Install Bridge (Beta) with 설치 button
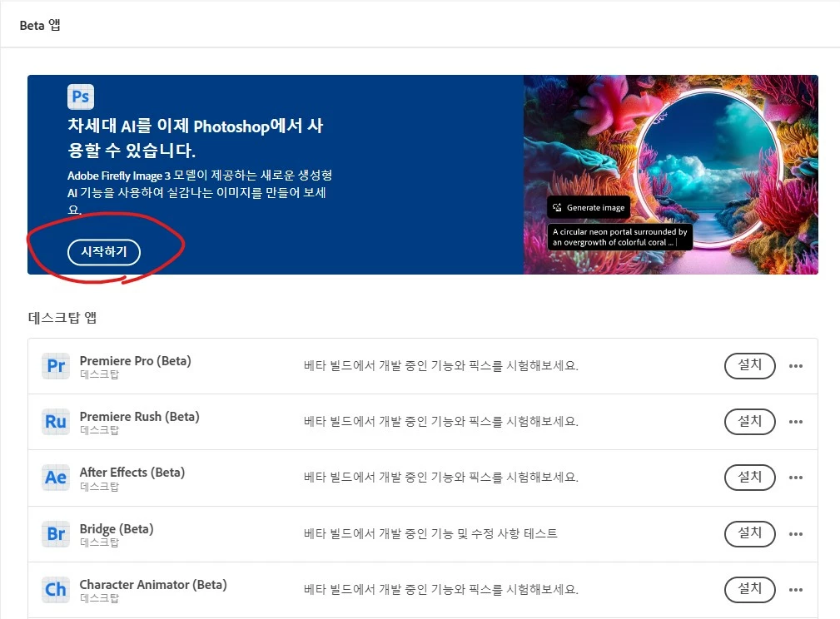 (749, 534)
